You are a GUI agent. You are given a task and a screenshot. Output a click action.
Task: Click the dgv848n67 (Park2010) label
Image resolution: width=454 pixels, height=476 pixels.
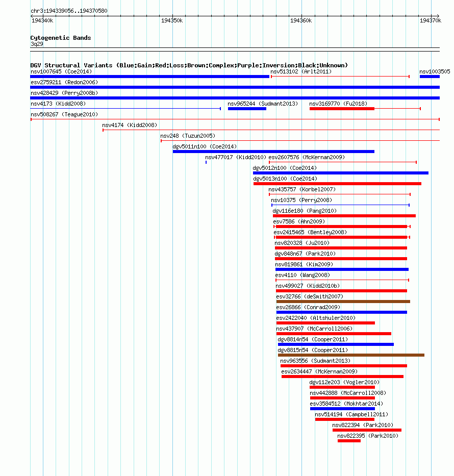[305, 254]
